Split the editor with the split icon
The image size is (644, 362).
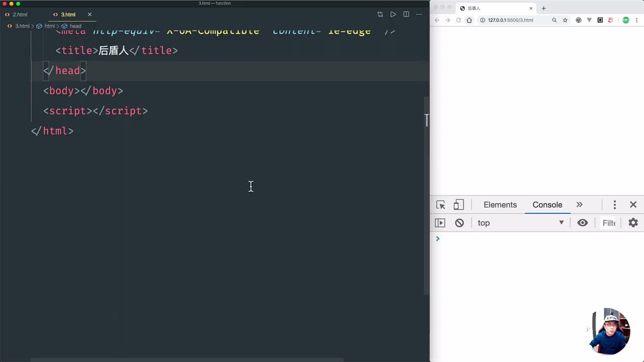(x=406, y=15)
